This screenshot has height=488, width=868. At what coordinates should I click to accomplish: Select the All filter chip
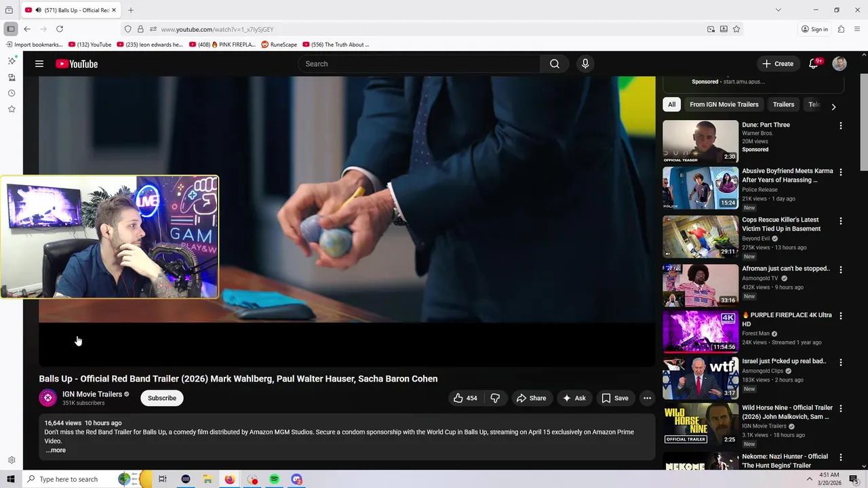671,104
